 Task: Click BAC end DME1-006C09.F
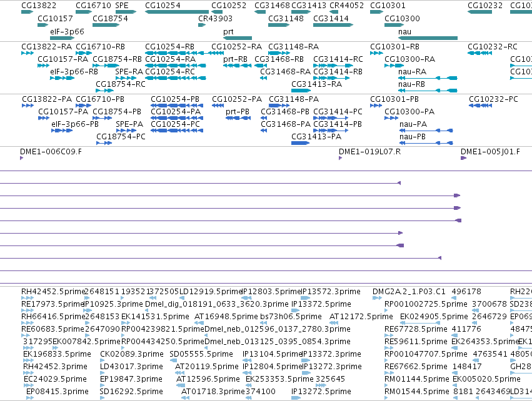coord(51,152)
